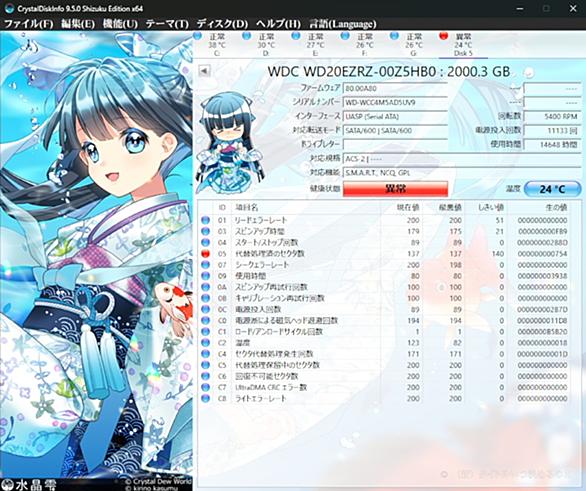This screenshot has width=586, height=491.
Task: Open the ファイル(F) menu
Action: tap(28, 24)
